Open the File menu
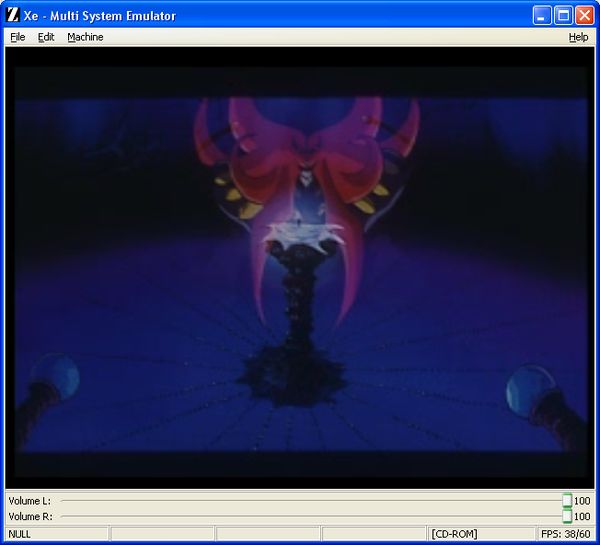The height and width of the screenshot is (545, 600). (x=18, y=37)
